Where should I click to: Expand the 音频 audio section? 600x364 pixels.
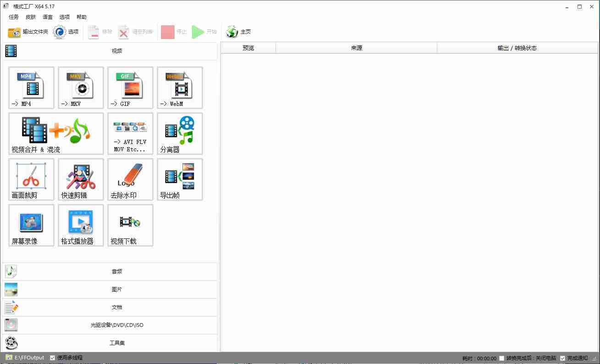[116, 271]
